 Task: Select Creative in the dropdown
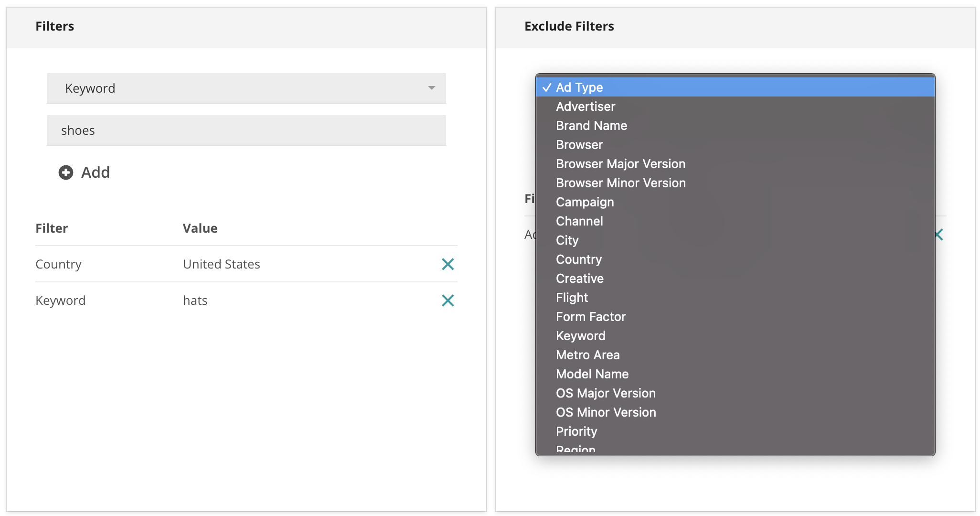pyautogui.click(x=579, y=279)
